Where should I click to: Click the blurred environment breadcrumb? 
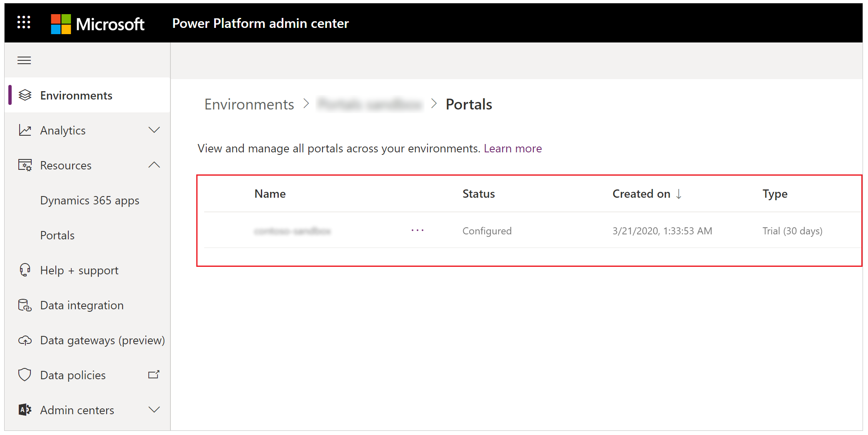tap(370, 104)
